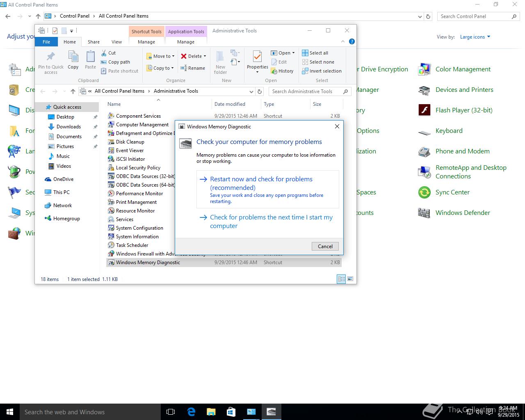525x420 pixels.
Task: Open the Copy to dropdown
Action: pos(160,68)
